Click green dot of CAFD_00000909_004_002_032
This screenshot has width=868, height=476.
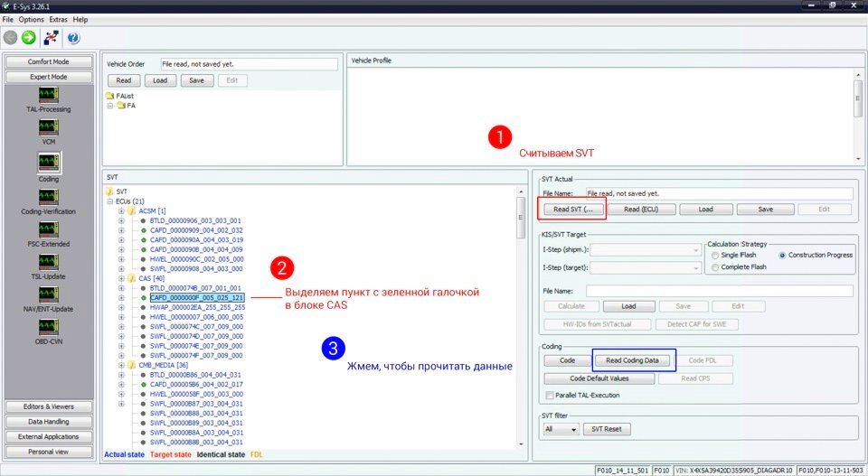[144, 230]
